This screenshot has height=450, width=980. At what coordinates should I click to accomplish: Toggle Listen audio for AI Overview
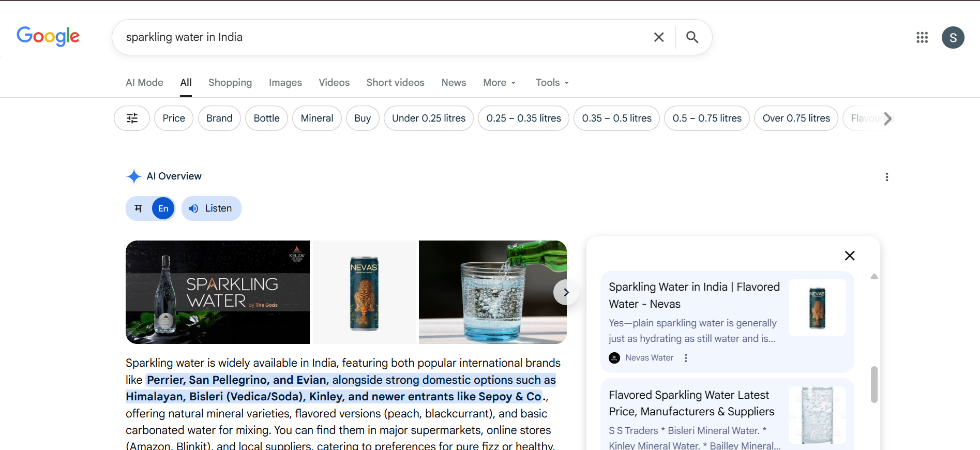[x=211, y=208]
